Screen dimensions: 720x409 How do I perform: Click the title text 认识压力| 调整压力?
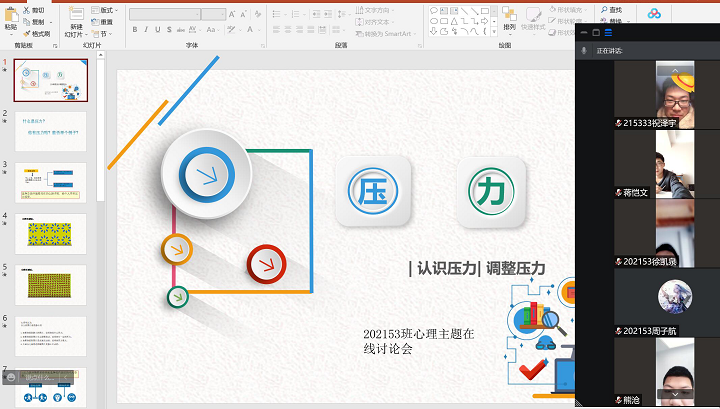point(477,268)
